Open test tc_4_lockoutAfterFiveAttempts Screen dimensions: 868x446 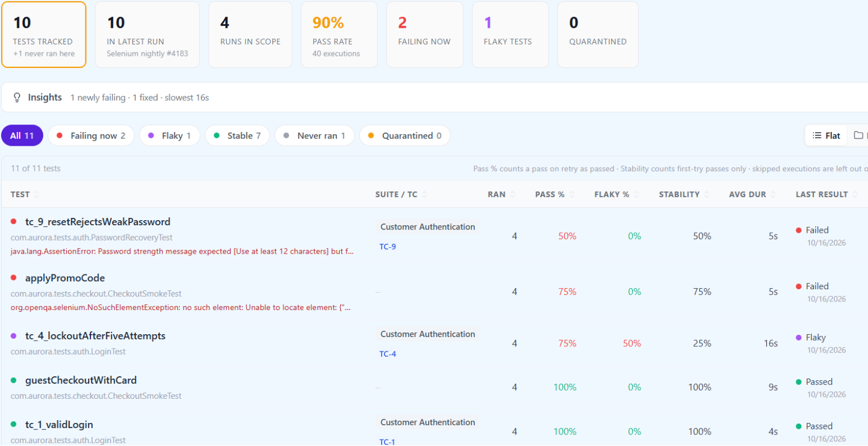point(96,336)
